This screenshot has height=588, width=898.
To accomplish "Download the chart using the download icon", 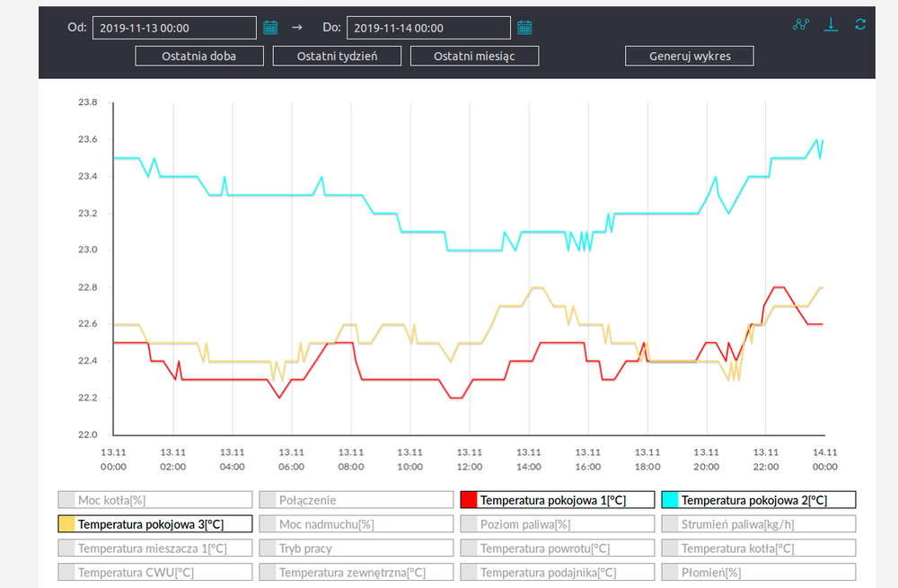I will tap(832, 25).
